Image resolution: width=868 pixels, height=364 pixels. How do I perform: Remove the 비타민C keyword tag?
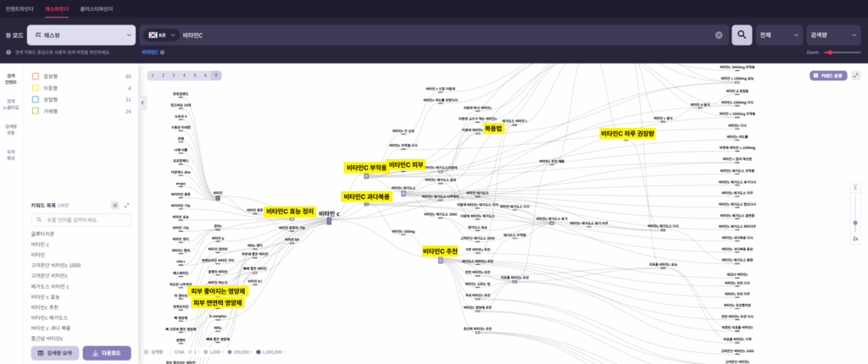pyautogui.click(x=162, y=52)
